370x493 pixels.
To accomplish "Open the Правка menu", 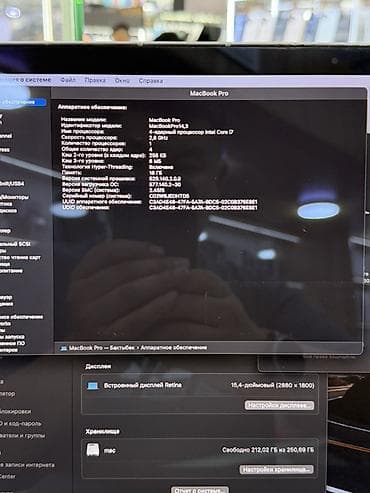I will coord(95,80).
